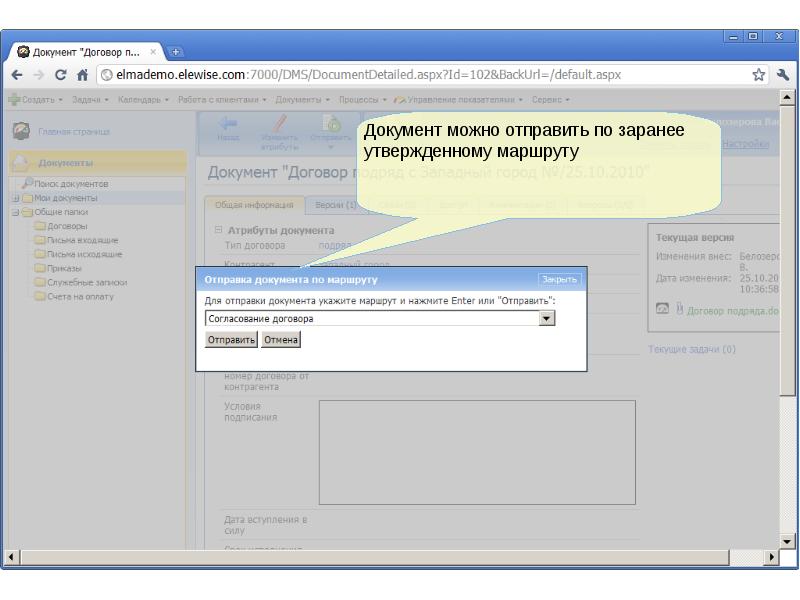Click the browser reload icon
This screenshot has width=800, height=600.
tap(61, 74)
